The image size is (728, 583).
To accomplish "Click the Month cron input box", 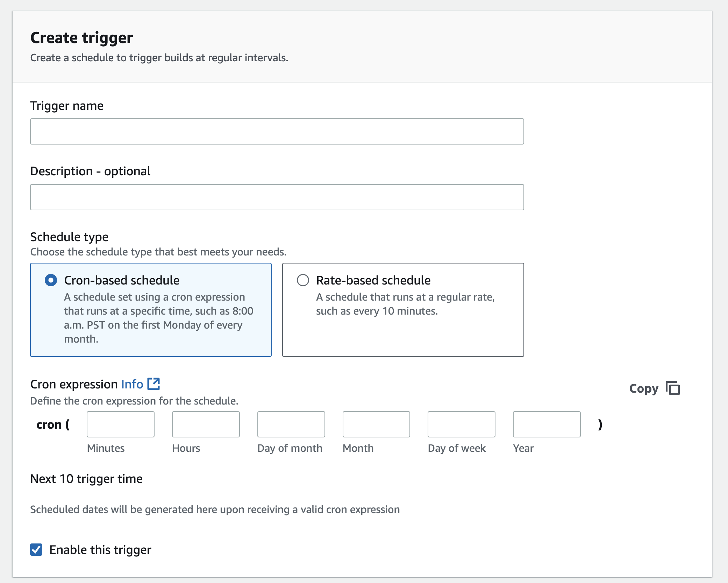I will click(x=376, y=424).
